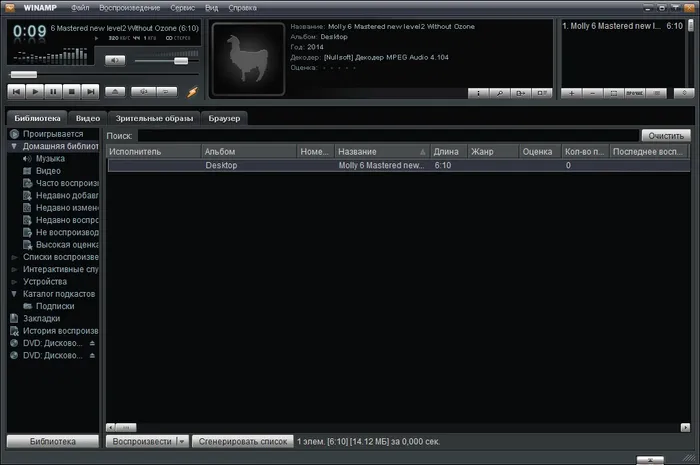Click the orange lightning bolt icon

pos(192,92)
